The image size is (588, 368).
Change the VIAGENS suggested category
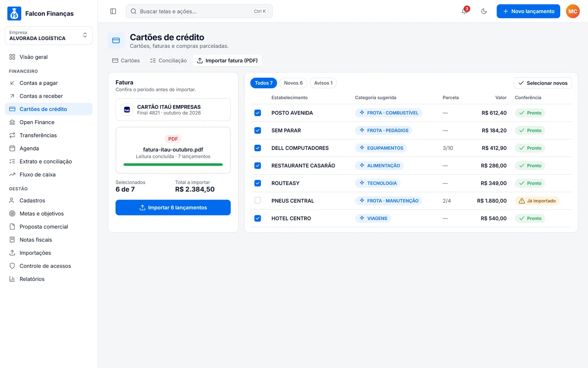point(373,218)
